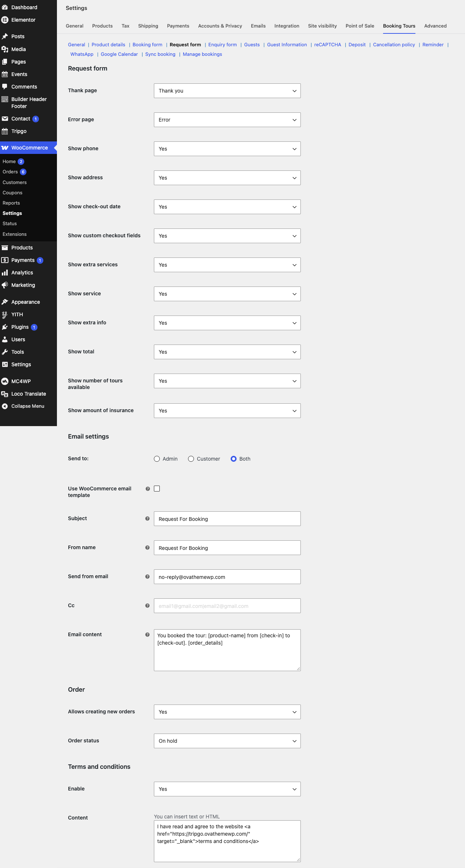
Task: Click the Elementor sidebar icon
Action: (5, 20)
